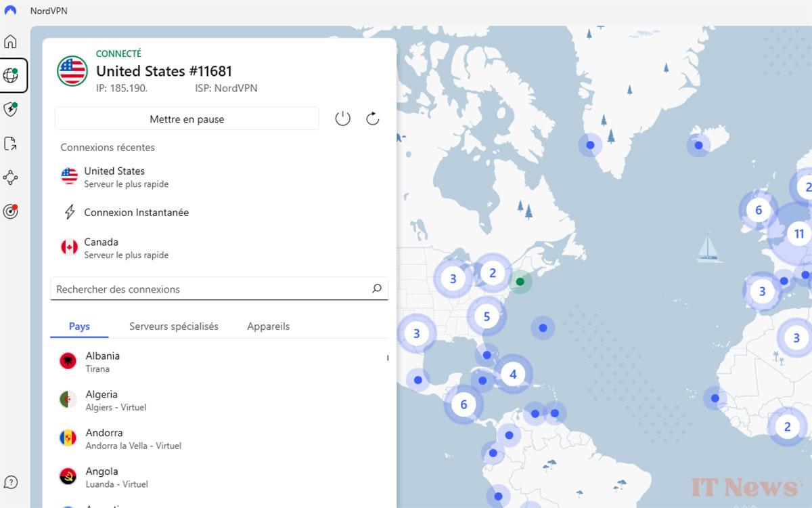This screenshot has height=508, width=812.
Task: Click the CONNECTÉ status label
Action: click(118, 54)
